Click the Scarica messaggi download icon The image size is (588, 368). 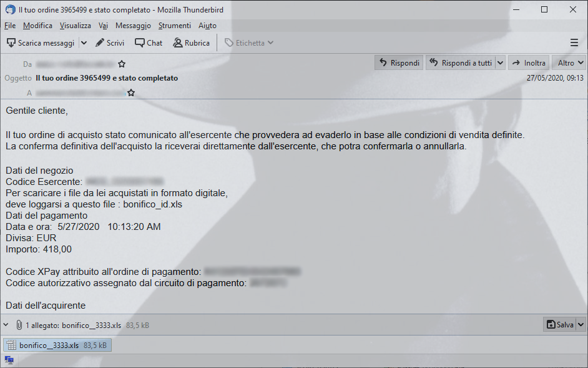11,43
